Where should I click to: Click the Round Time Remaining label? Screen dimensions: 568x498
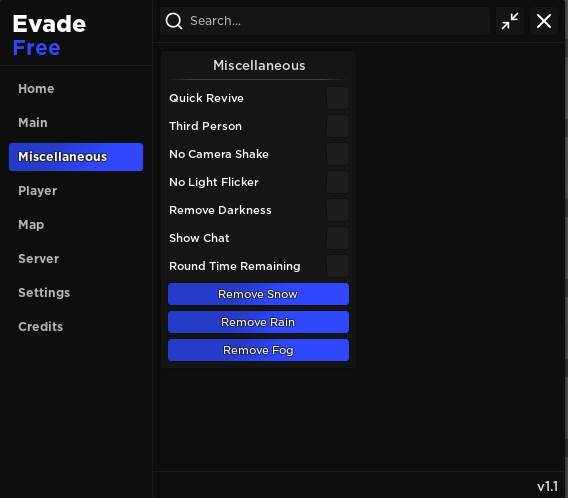tap(235, 266)
